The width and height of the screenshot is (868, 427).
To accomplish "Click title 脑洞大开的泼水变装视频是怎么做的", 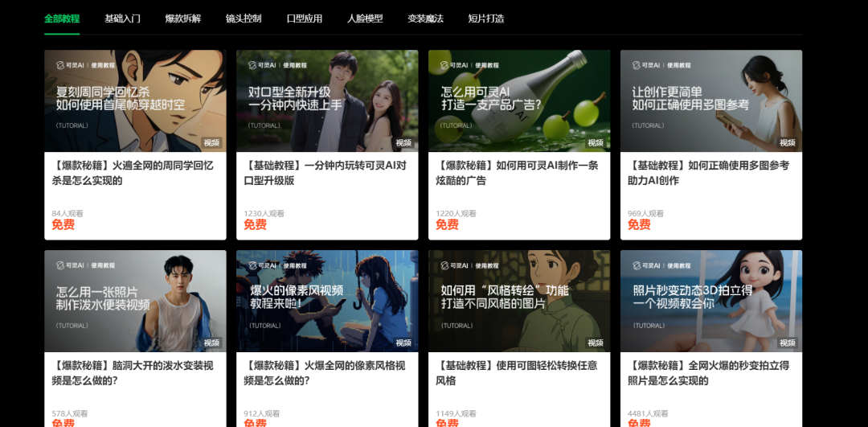I will click(133, 373).
